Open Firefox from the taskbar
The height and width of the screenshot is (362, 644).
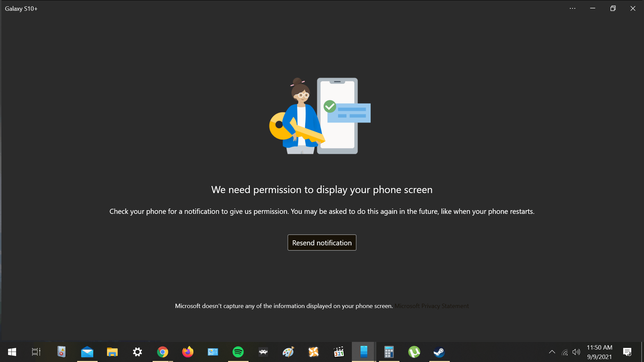tap(188, 352)
